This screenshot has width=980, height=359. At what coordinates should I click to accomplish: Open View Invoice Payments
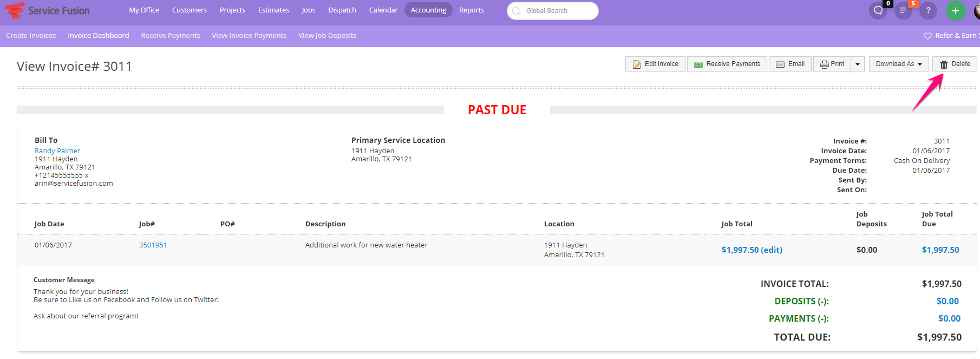(249, 35)
